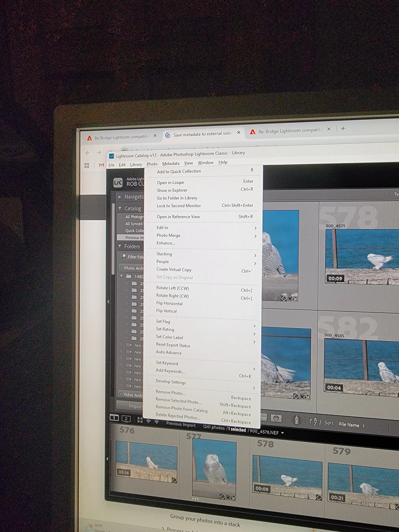Close first Re: Bridge Lightroom compatibility tab
This screenshot has width=399, height=532.
(155, 136)
